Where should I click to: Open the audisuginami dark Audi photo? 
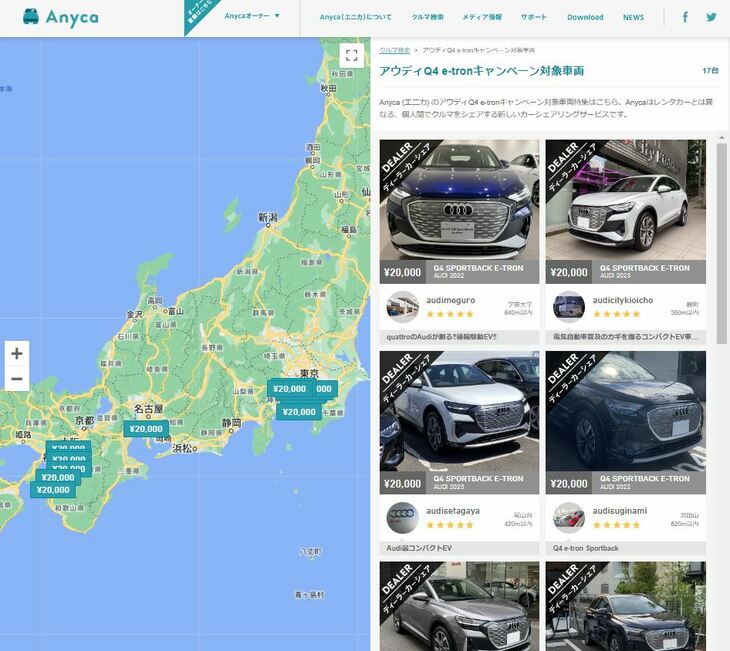[625, 411]
